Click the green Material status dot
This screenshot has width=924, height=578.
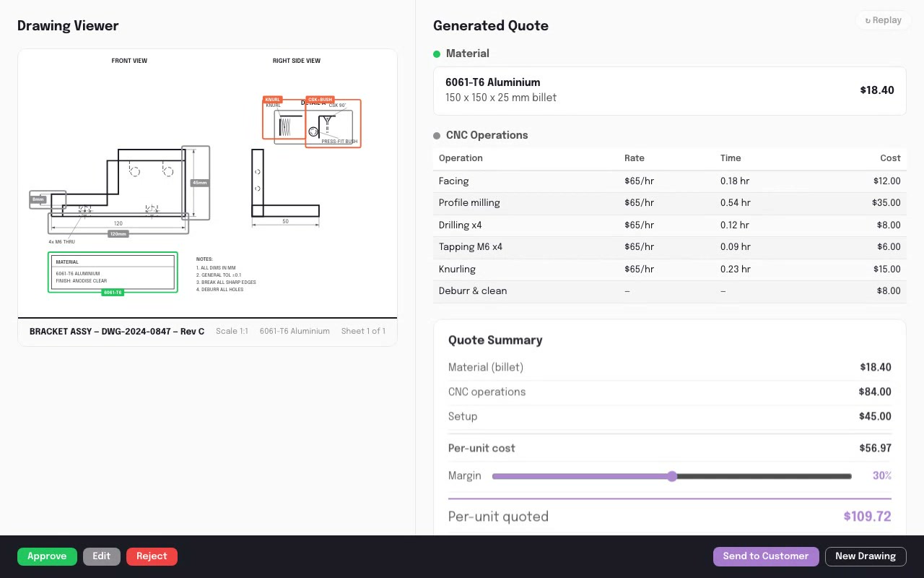(x=437, y=54)
